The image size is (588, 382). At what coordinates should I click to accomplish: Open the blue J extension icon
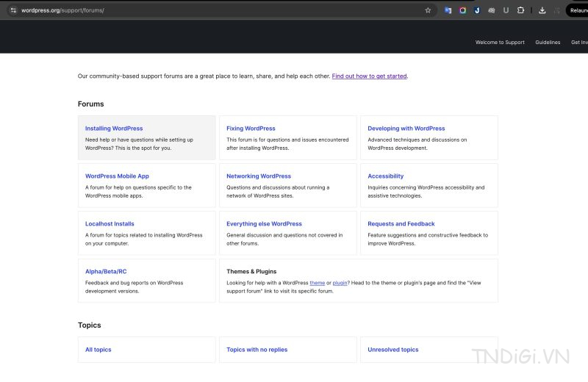(x=477, y=10)
